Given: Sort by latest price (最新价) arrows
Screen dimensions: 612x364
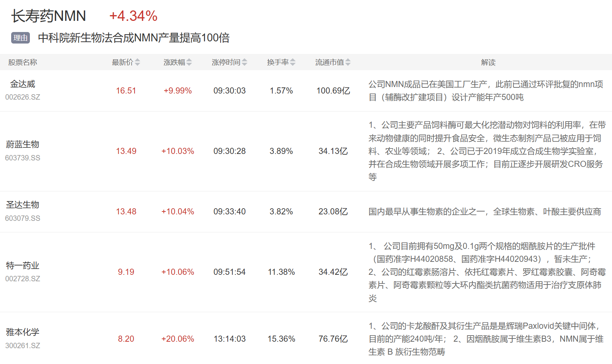Looking at the screenshot, I should click(x=137, y=62).
